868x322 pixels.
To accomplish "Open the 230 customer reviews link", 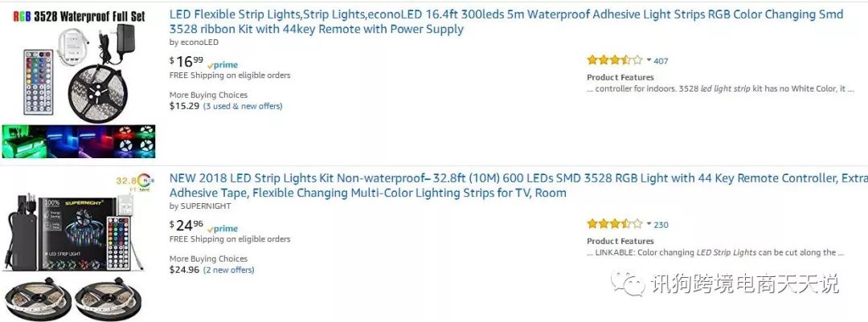I will 661,225.
